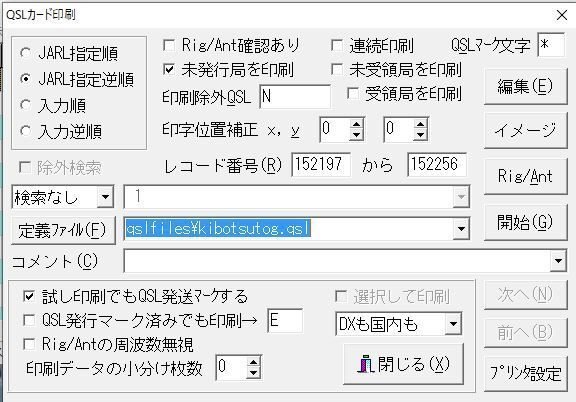Close the dialog with 閉じる(X) button
576x402 pixels.
(403, 364)
